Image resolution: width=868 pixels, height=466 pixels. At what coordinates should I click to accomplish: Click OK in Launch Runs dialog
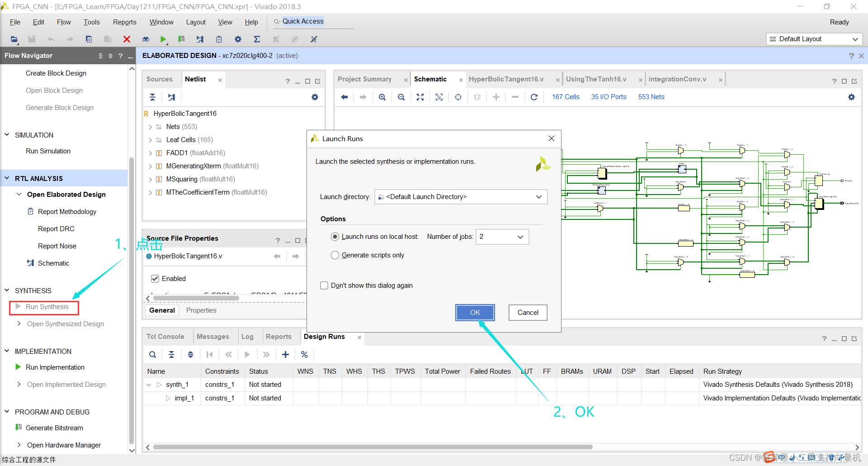click(475, 313)
